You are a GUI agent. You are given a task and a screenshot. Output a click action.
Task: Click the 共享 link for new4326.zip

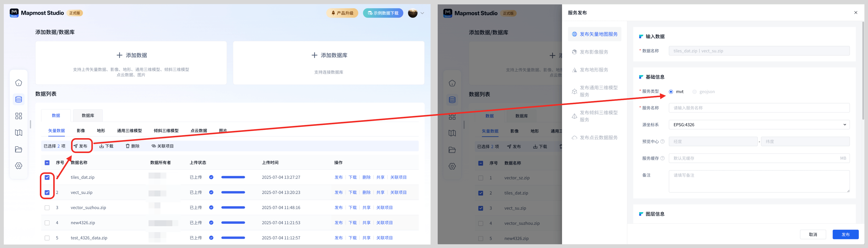366,223
